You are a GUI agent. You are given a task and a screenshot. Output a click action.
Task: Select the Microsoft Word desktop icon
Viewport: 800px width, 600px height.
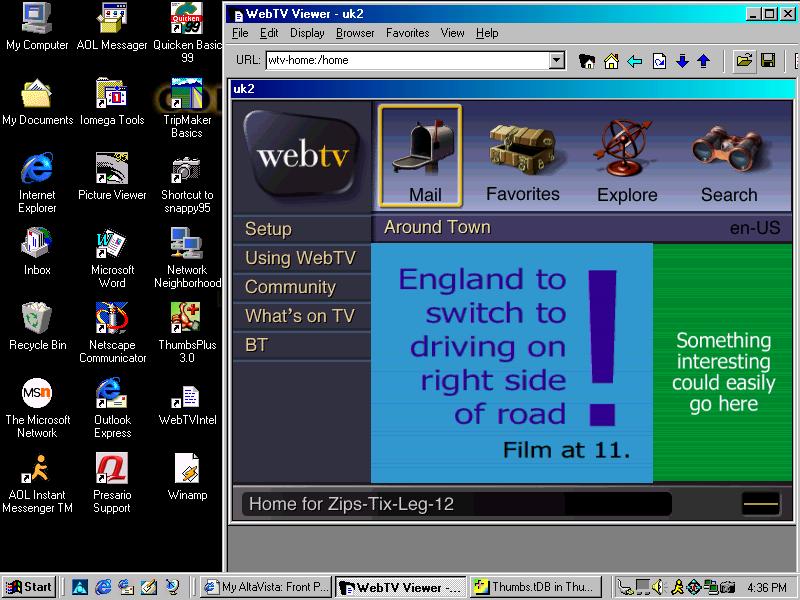pos(112,258)
